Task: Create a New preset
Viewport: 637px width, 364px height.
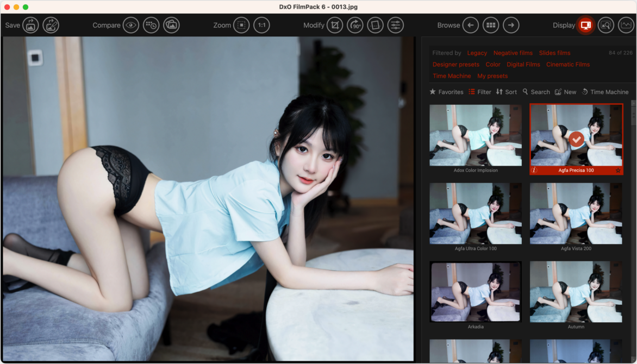Action: (x=565, y=92)
